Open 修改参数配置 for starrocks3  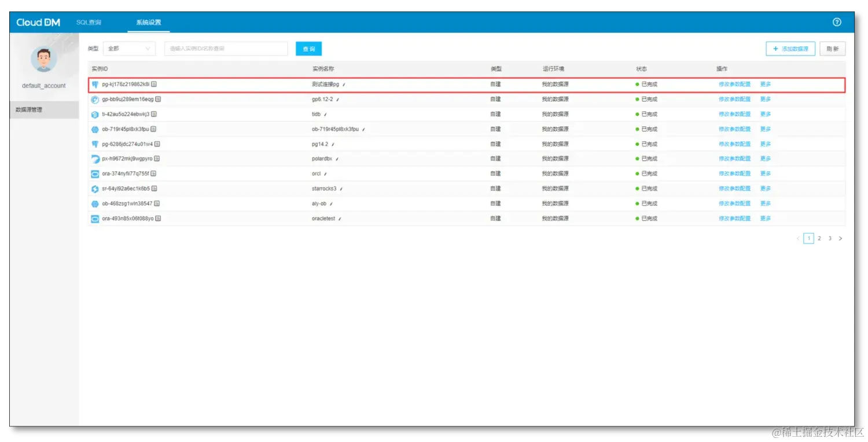point(734,189)
